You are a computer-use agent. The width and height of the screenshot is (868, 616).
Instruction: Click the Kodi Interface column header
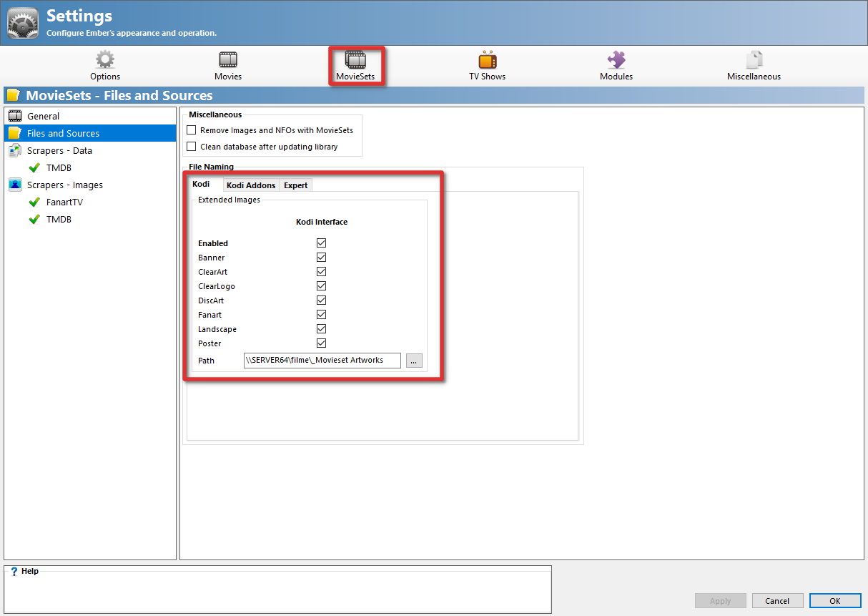pos(322,222)
